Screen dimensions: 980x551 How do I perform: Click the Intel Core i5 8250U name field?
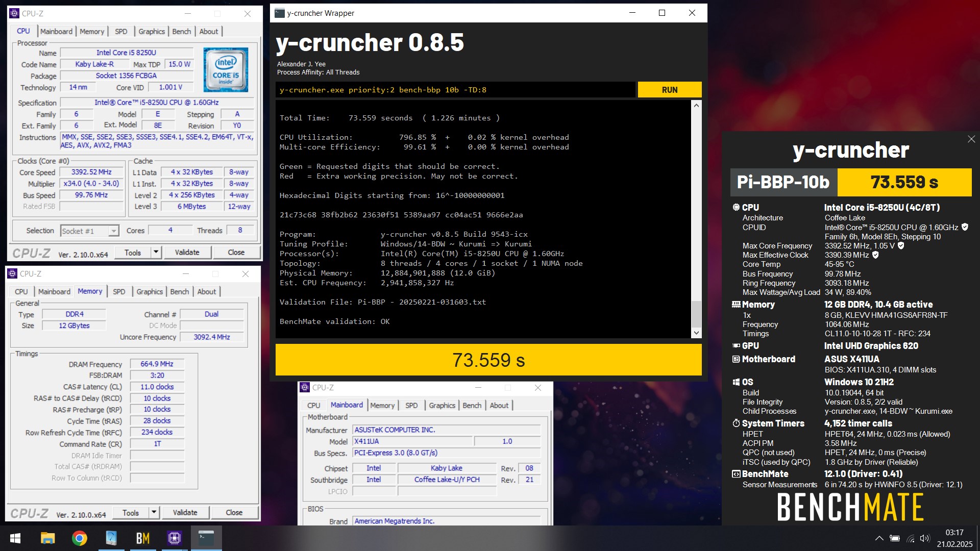pyautogui.click(x=127, y=53)
